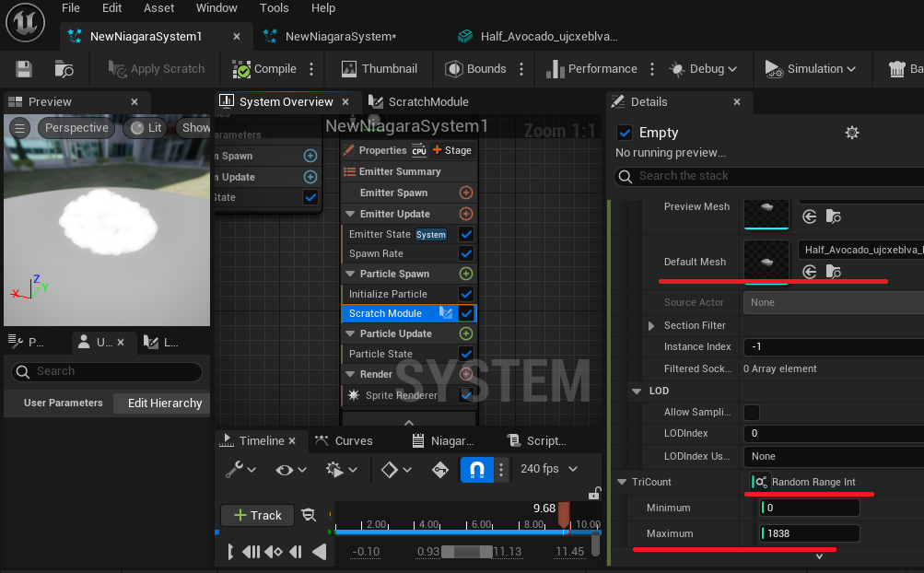
Task: Click the timeline lock icon
Action: [x=594, y=494]
